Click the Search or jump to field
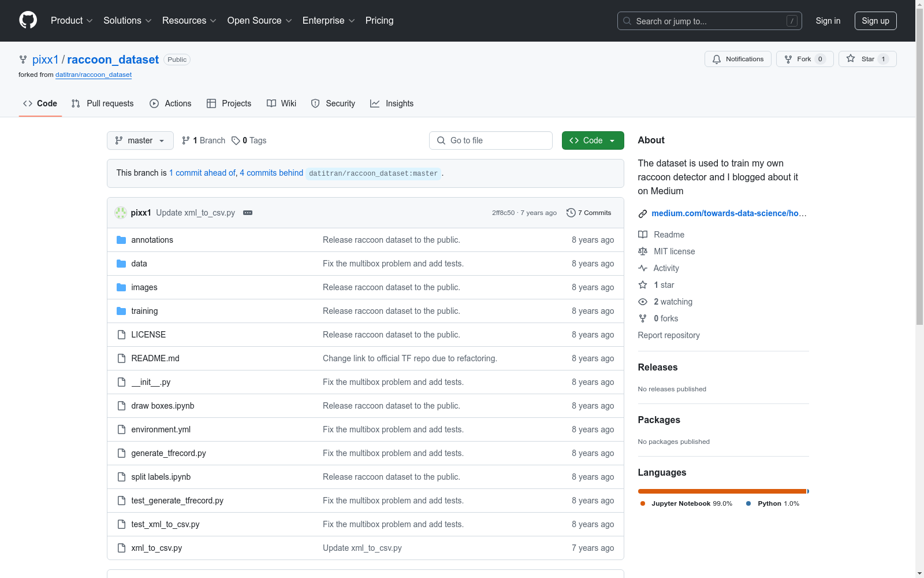 coord(710,21)
